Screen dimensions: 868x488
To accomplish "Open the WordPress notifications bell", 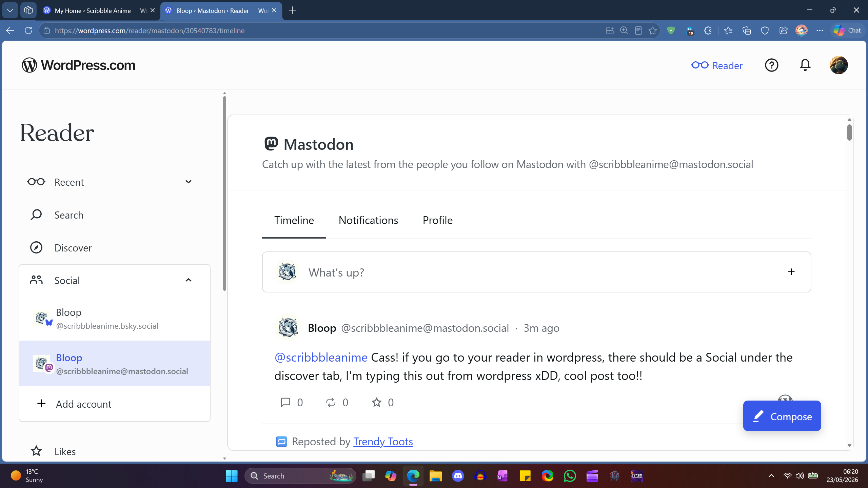I will click(805, 65).
